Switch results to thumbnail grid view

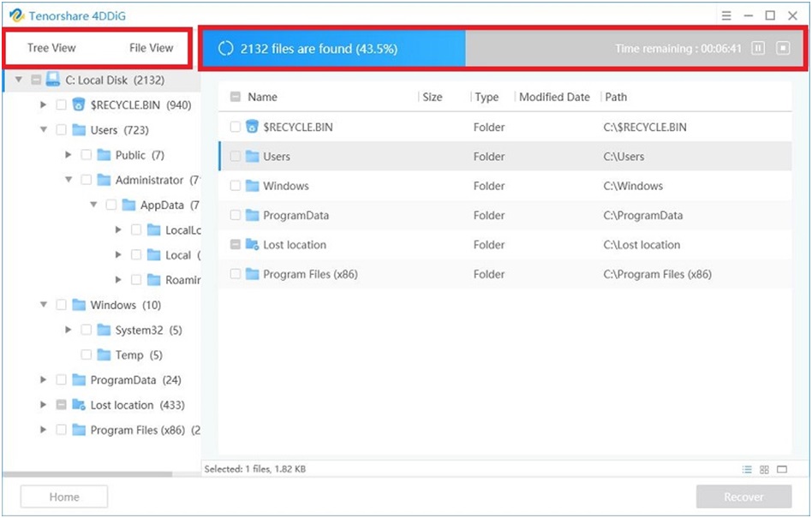pyautogui.click(x=764, y=469)
